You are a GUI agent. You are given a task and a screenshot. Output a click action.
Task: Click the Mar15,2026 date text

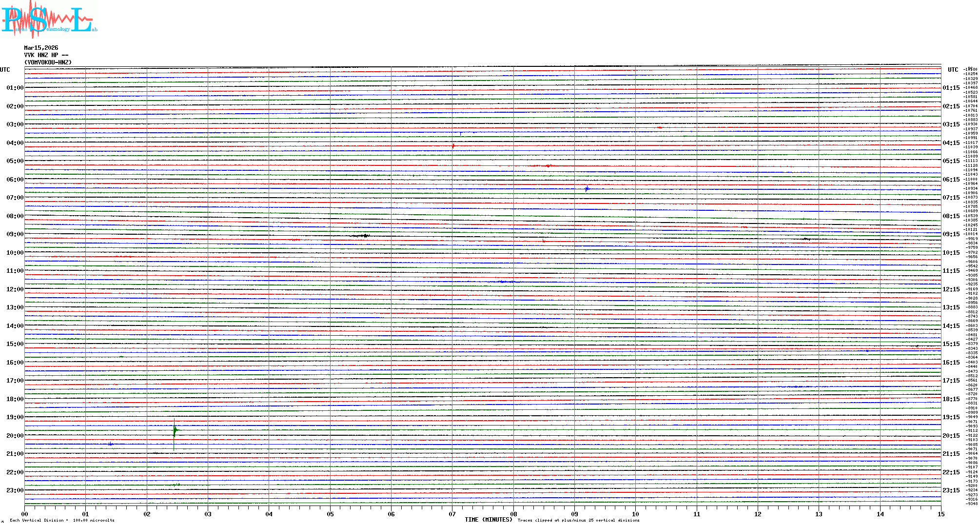[x=41, y=48]
